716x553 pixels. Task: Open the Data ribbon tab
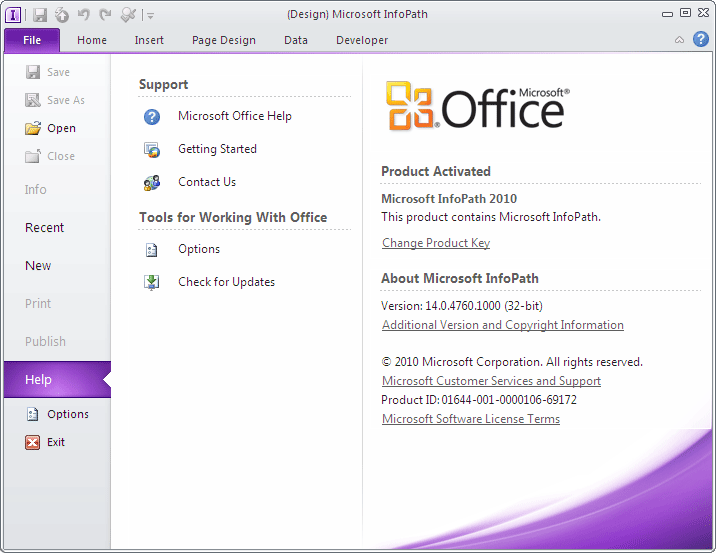pos(296,40)
